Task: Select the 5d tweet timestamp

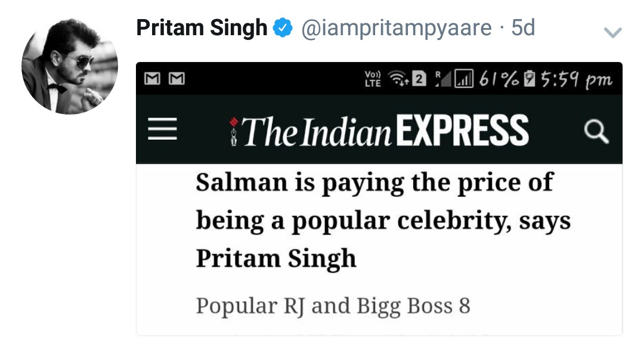Action: (523, 27)
